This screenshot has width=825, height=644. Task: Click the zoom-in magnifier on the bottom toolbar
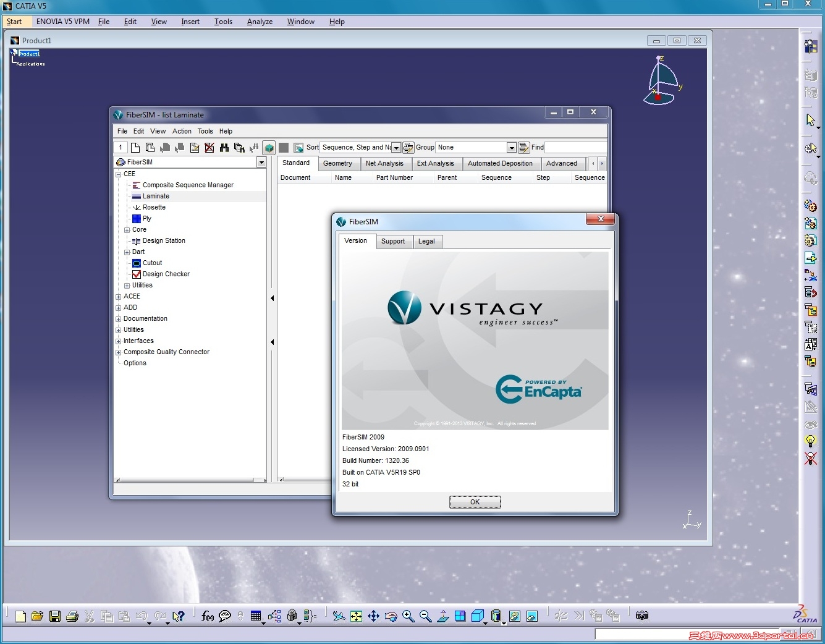[x=408, y=616]
